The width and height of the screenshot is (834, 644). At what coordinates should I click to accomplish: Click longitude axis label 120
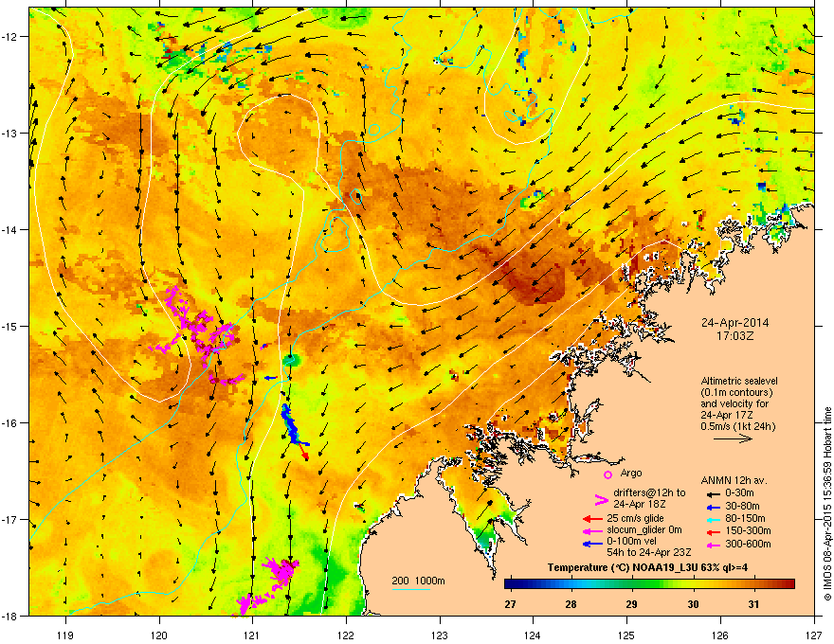[x=159, y=635]
